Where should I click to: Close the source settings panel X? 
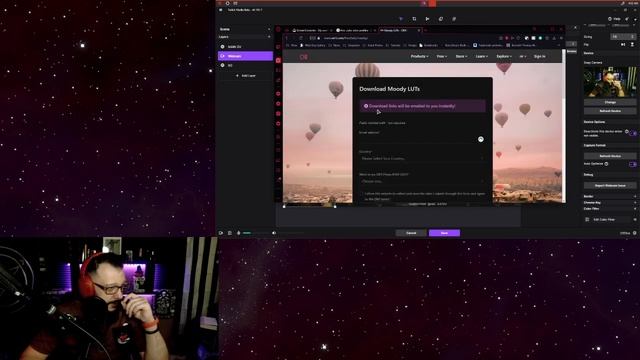576,28
